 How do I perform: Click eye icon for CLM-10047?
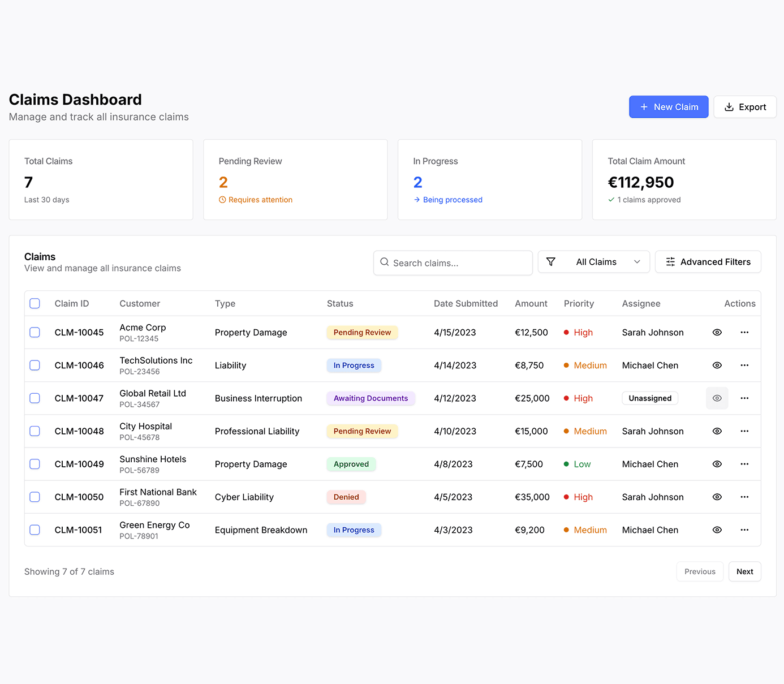point(717,398)
